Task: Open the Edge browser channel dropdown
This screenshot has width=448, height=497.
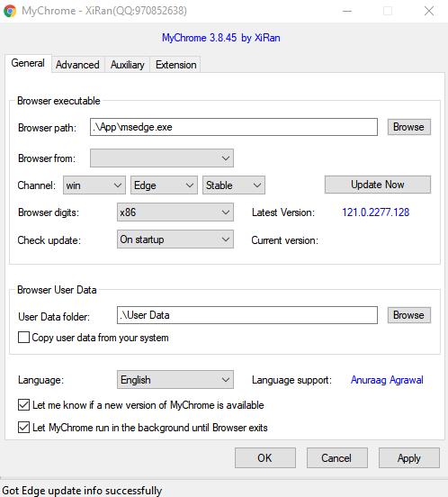Action: coord(164,185)
